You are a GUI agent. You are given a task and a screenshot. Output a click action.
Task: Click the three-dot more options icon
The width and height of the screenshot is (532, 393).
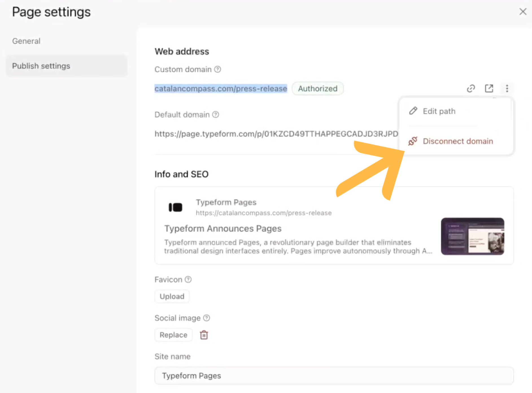507,88
